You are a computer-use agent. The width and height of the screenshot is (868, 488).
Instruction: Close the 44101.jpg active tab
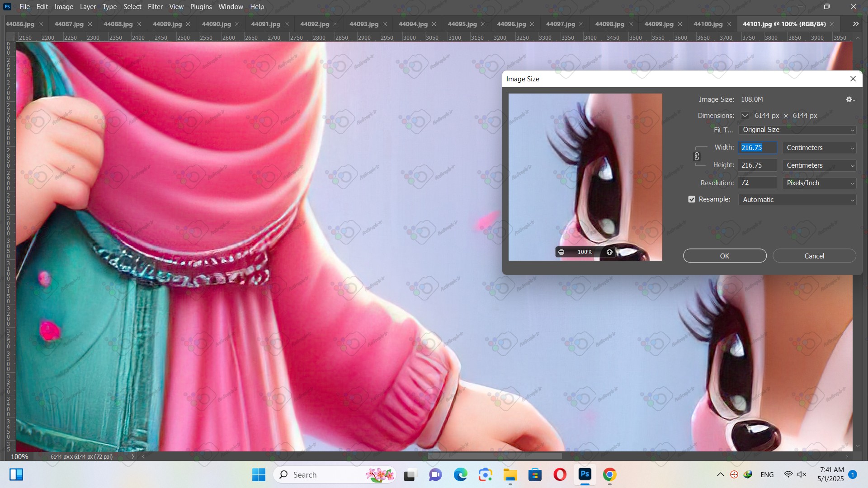pyautogui.click(x=832, y=24)
